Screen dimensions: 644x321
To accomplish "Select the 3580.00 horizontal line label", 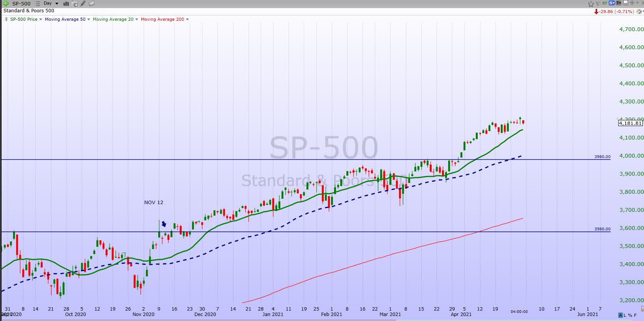I will [602, 229].
